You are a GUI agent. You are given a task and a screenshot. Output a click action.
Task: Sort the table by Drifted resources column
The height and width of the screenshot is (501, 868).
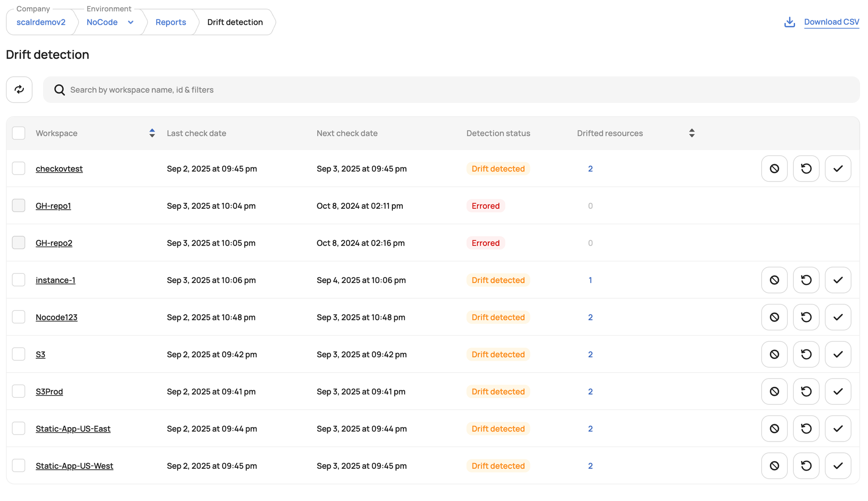pyautogui.click(x=692, y=133)
